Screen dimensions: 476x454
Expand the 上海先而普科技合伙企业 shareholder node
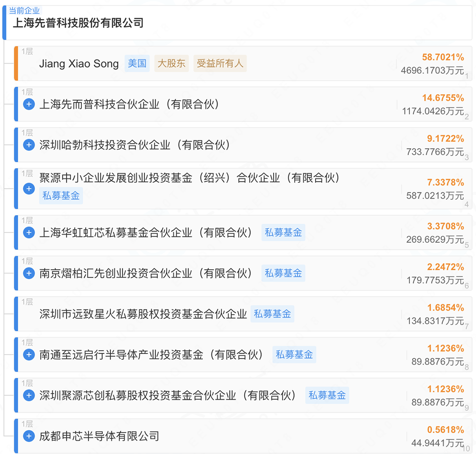pos(29,104)
